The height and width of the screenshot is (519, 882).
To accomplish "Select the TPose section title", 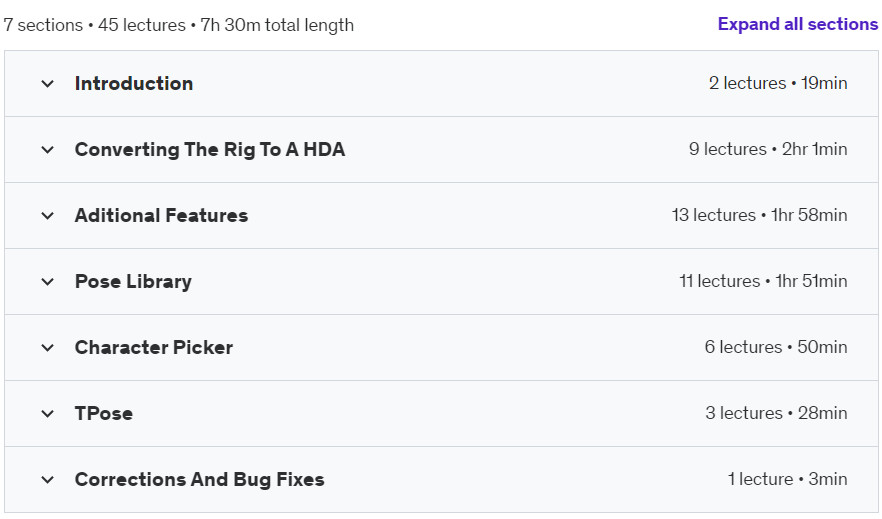I will click(104, 413).
